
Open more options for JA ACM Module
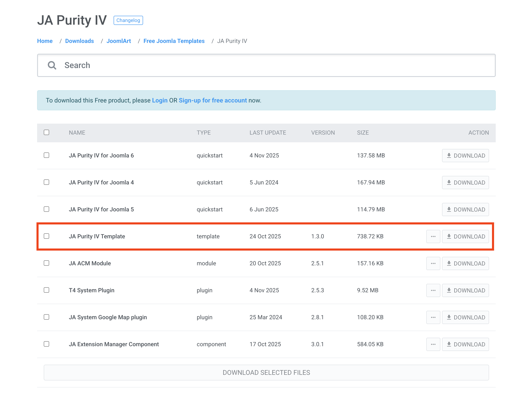tap(433, 263)
